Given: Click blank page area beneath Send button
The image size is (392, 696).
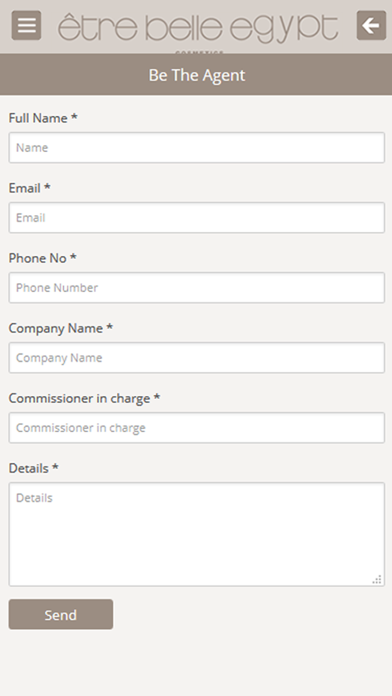Looking at the screenshot, I should pos(196,664).
